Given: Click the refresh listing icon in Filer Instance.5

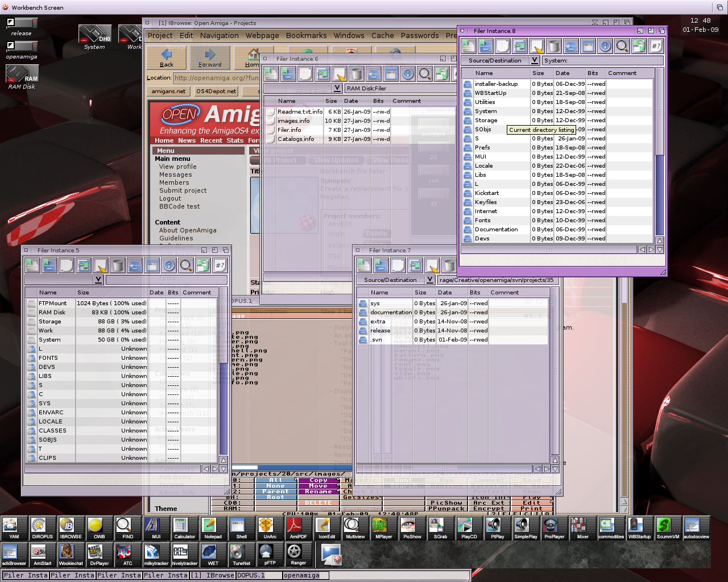Looking at the screenshot, I should pyautogui.click(x=203, y=265).
